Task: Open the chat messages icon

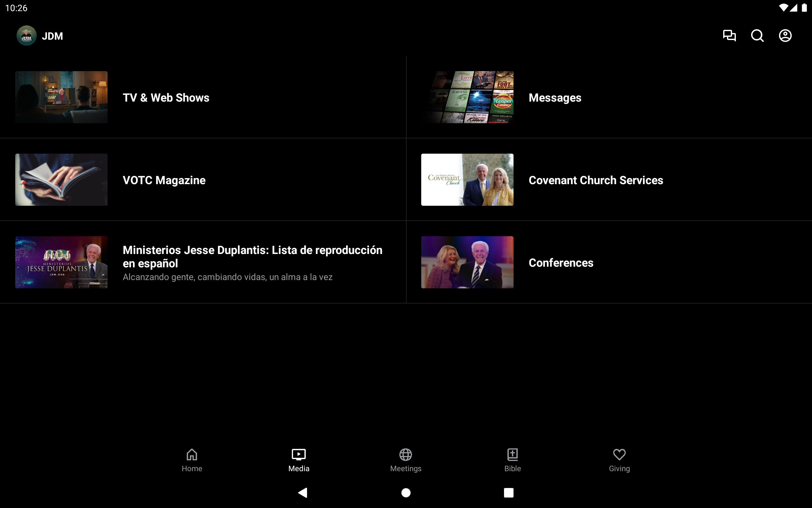Action: [729, 36]
